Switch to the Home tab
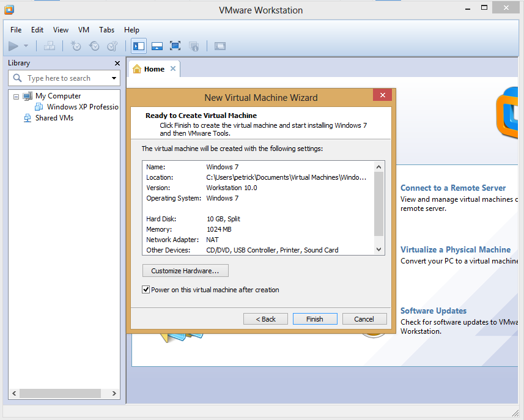 click(x=155, y=69)
